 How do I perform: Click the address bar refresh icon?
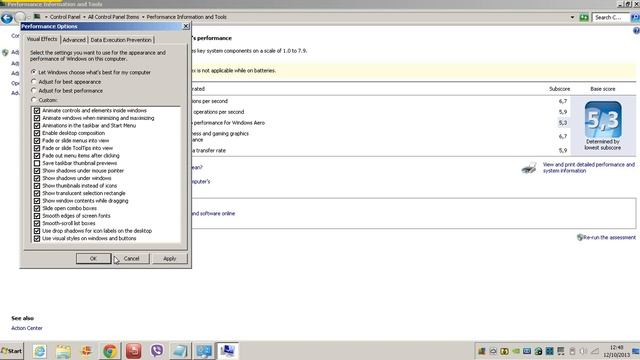(584, 17)
